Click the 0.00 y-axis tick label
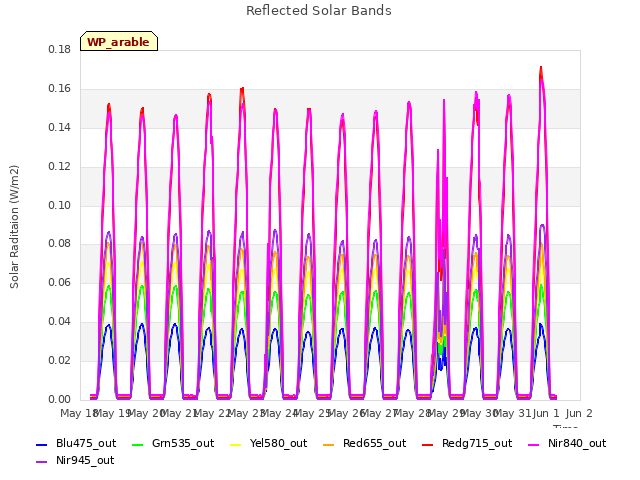 click(x=59, y=399)
